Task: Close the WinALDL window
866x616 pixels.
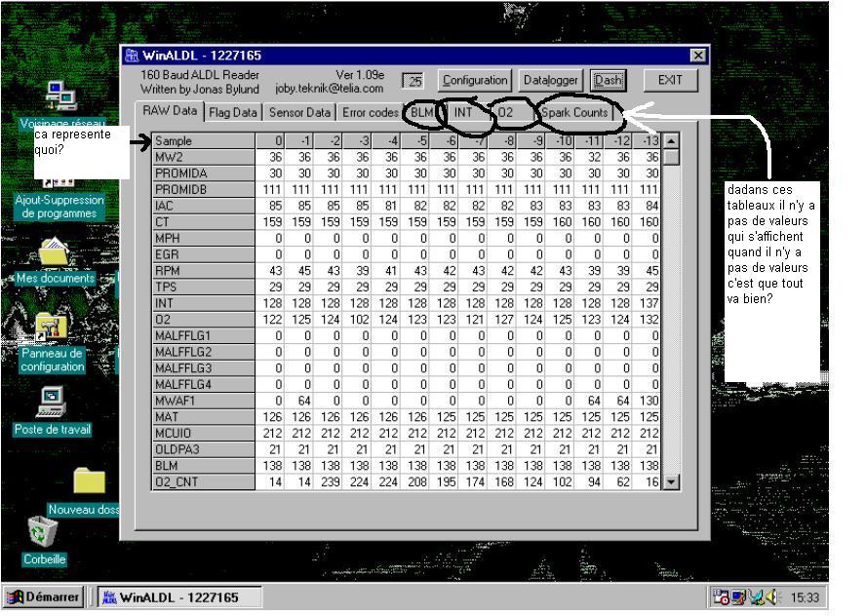Action: (x=698, y=56)
